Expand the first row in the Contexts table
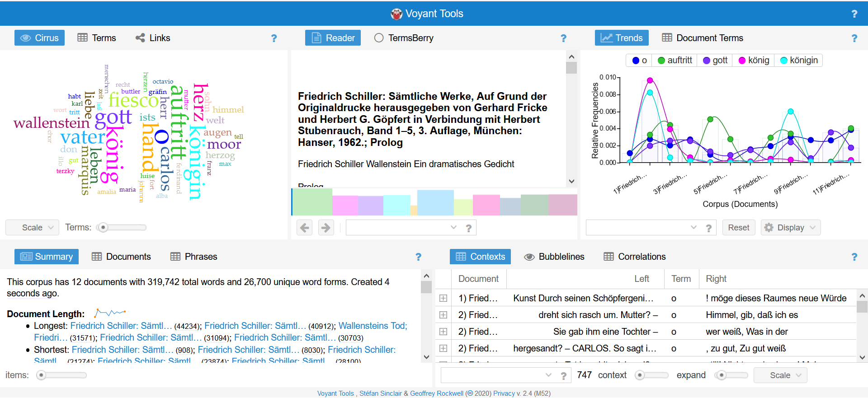 pos(443,298)
